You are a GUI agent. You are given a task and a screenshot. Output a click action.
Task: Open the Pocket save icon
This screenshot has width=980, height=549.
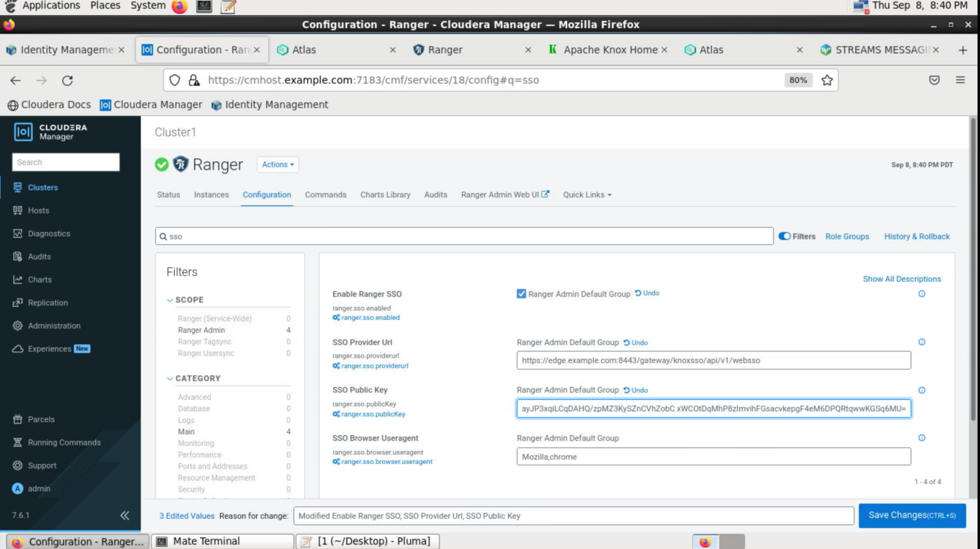click(x=934, y=80)
